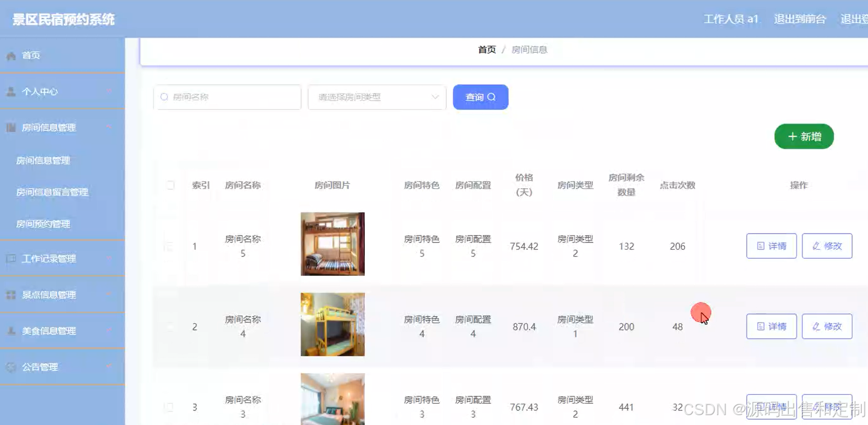Expand the 工作记录管理 menu arrow
Image resolution: width=868 pixels, height=425 pixels.
pyautogui.click(x=109, y=259)
